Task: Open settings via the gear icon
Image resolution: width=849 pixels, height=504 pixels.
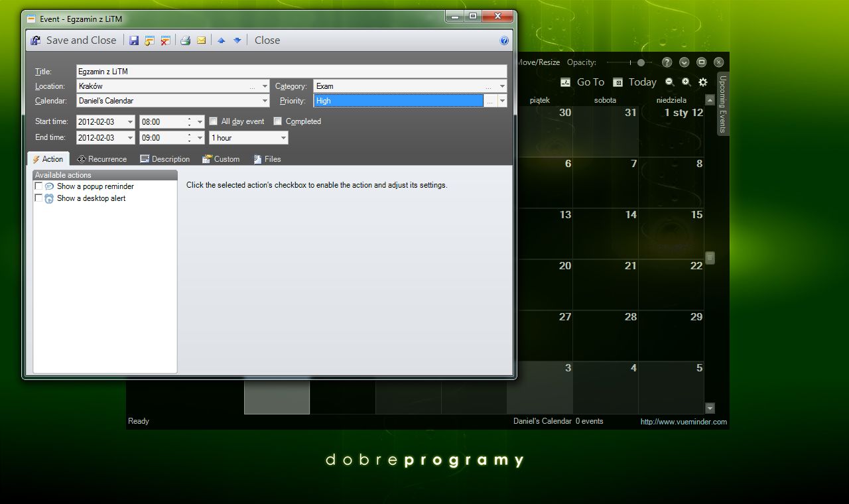Action: pyautogui.click(x=703, y=82)
